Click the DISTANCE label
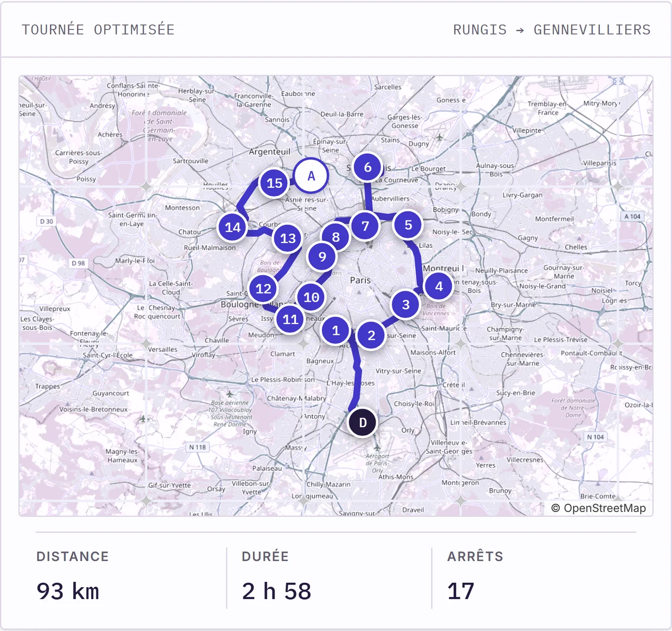This screenshot has width=672, height=631. [x=73, y=556]
